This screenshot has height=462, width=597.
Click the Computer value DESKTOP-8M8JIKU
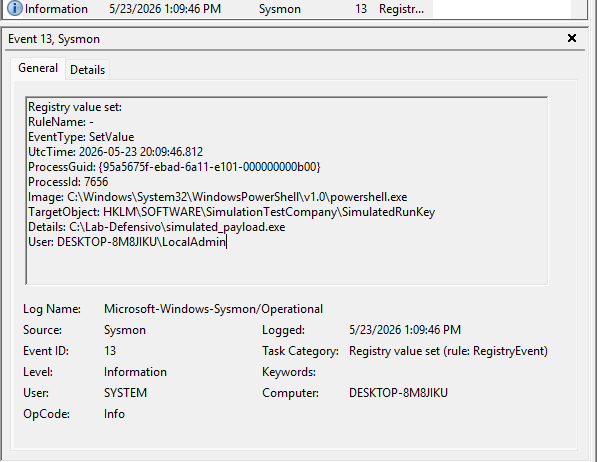pyautogui.click(x=398, y=393)
